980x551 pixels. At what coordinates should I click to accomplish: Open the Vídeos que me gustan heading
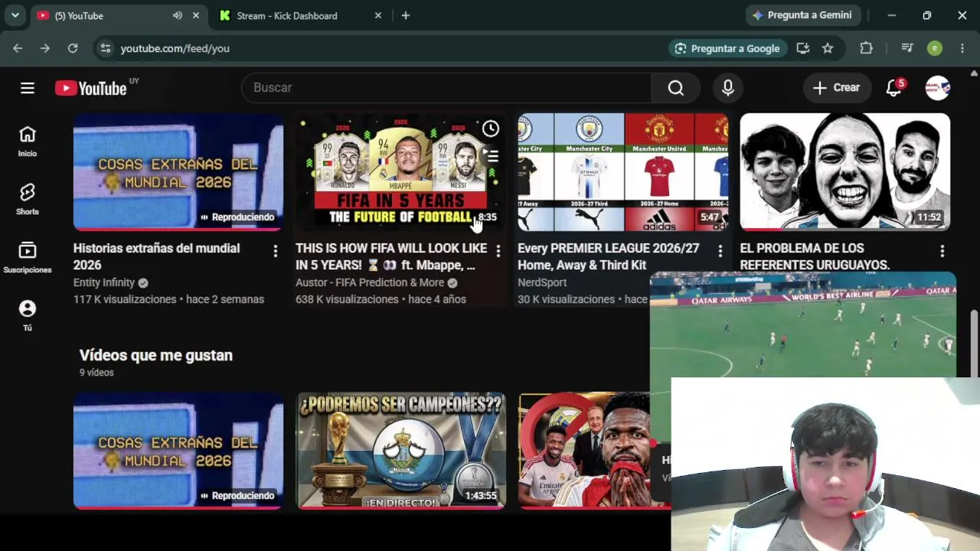coord(156,355)
